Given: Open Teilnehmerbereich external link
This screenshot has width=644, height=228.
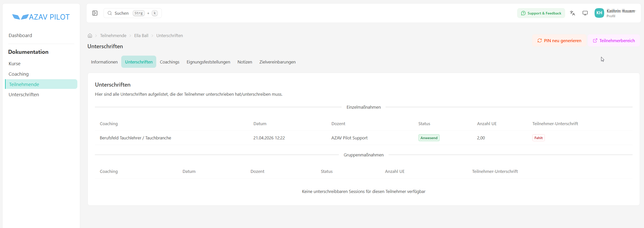Looking at the screenshot, I should pos(614,41).
